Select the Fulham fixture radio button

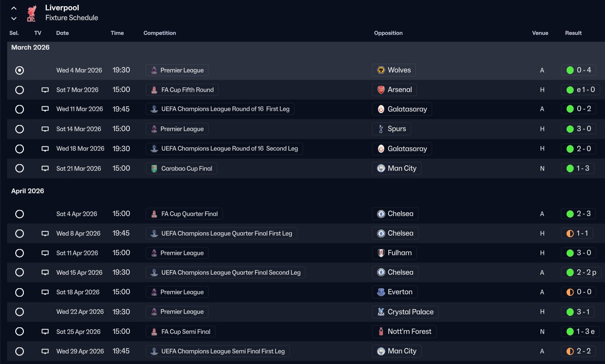click(x=20, y=253)
